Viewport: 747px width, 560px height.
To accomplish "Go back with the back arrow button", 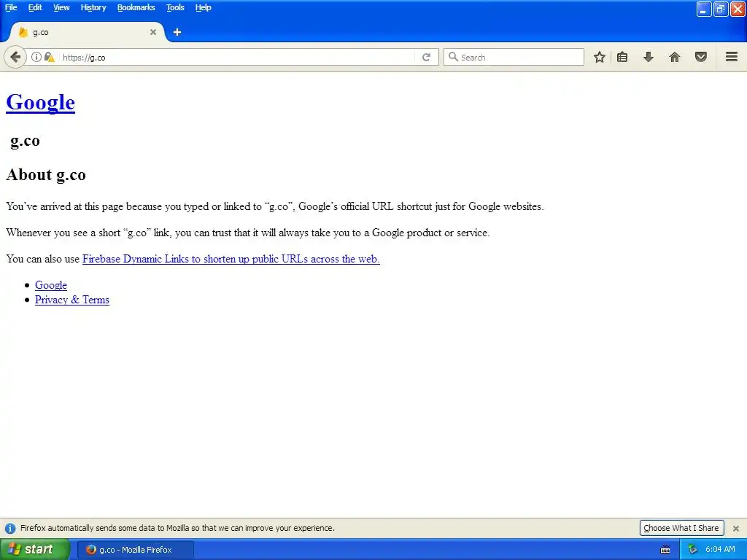I will tap(15, 57).
